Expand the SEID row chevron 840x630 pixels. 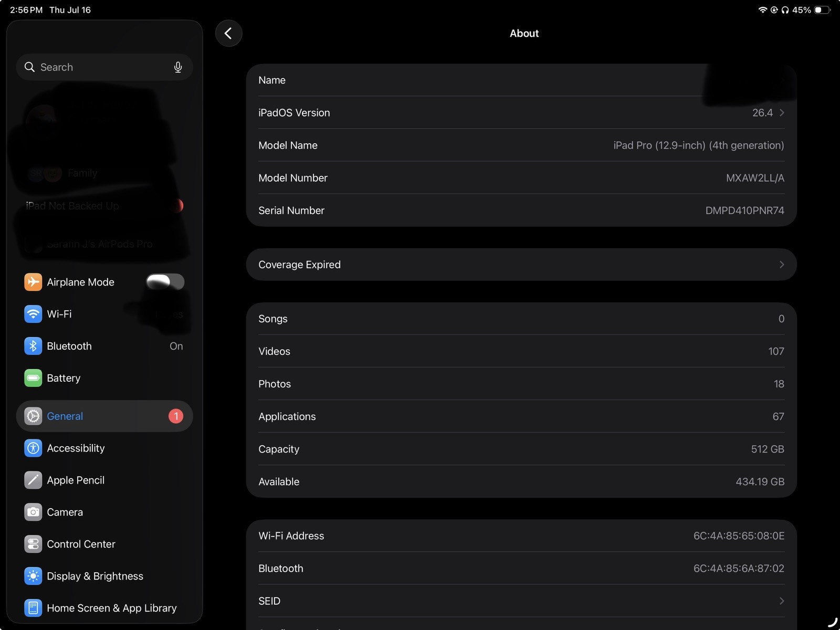782,601
